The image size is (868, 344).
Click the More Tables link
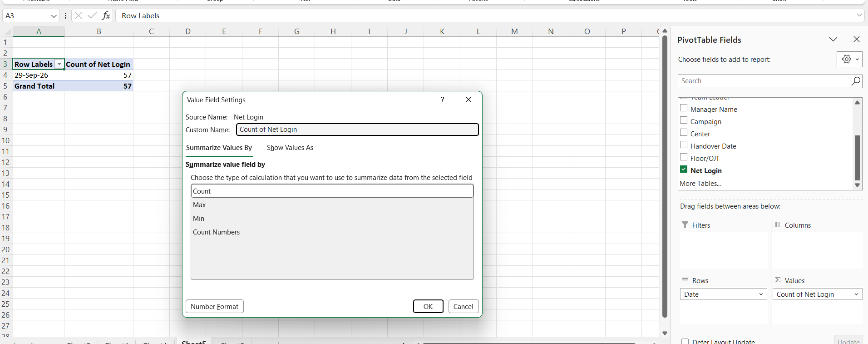(x=700, y=184)
